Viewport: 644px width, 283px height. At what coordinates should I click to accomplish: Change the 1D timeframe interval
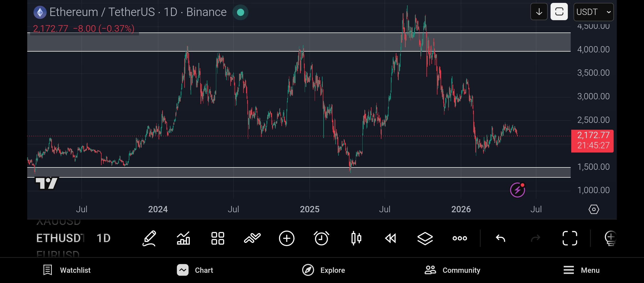[x=103, y=238]
